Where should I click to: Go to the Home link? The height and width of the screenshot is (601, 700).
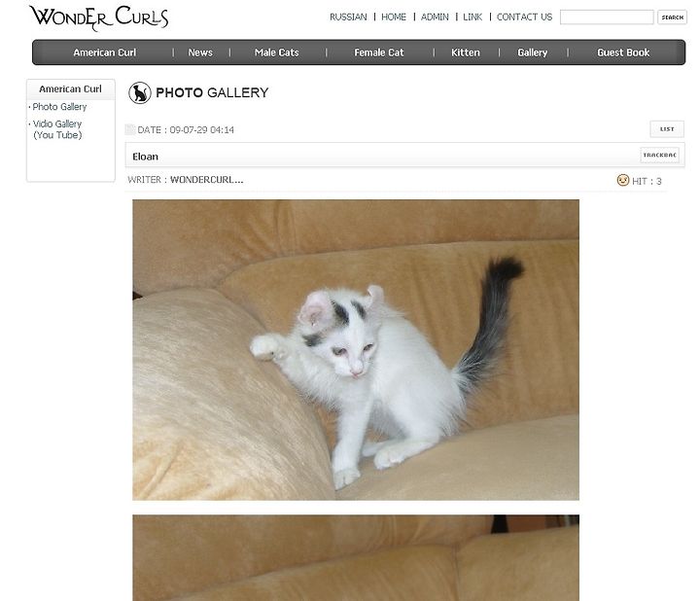(394, 17)
